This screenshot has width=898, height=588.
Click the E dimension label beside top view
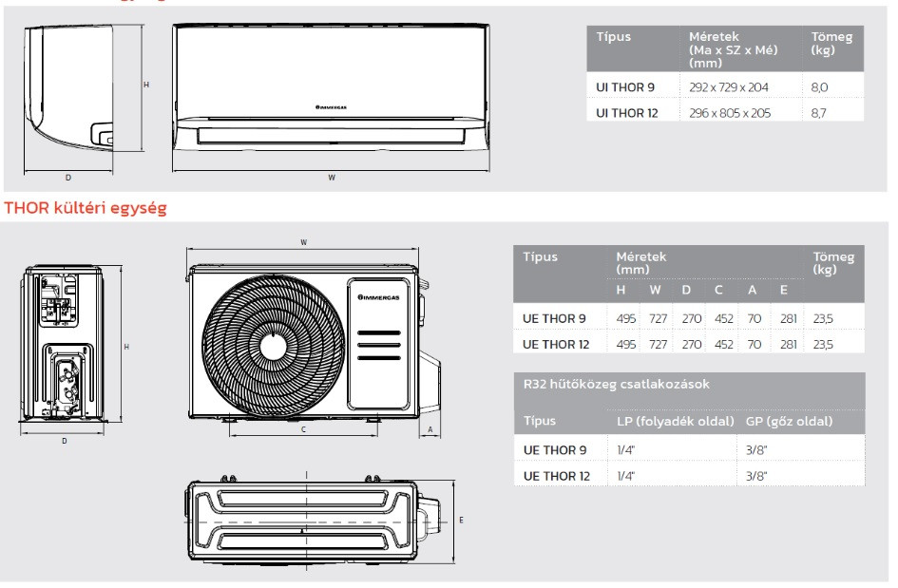[461, 521]
